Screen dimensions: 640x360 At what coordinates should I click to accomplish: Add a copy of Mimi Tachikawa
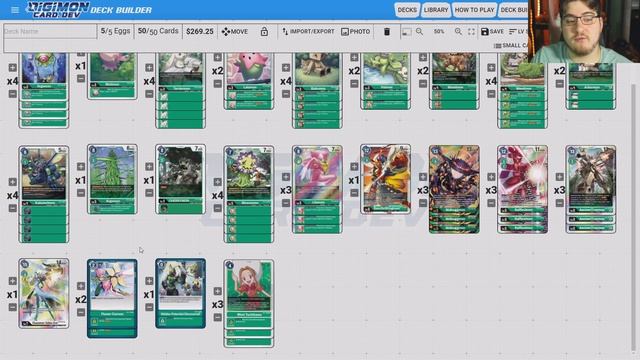coord(218,291)
